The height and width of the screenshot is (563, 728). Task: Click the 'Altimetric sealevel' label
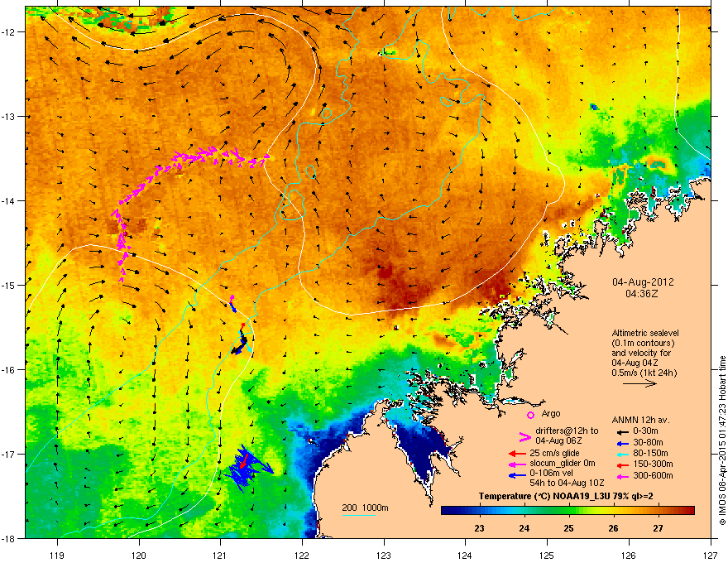pyautogui.click(x=645, y=334)
